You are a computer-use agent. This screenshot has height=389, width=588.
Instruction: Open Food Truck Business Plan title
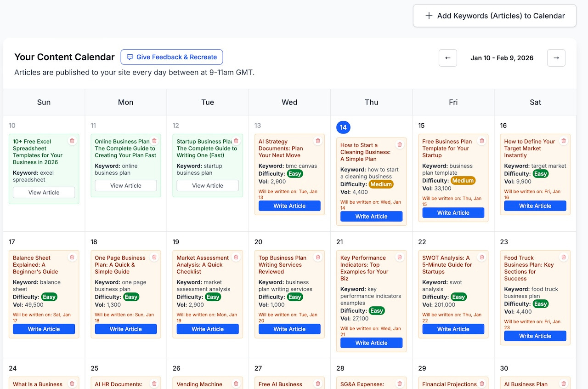(x=529, y=268)
